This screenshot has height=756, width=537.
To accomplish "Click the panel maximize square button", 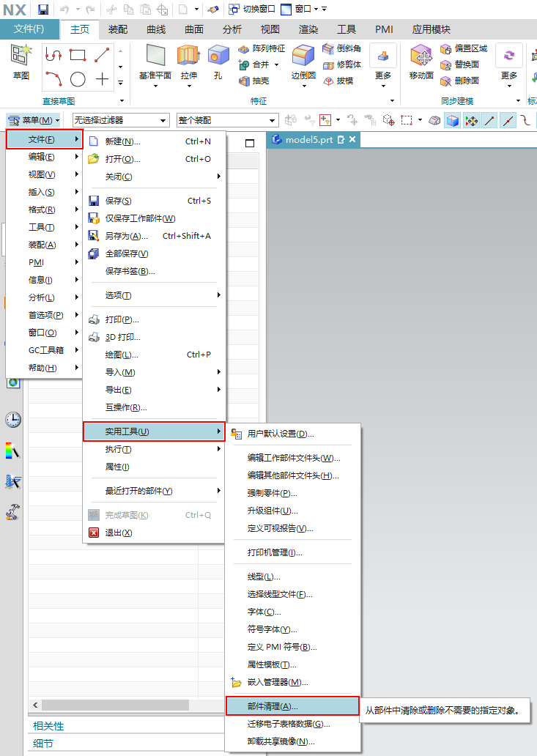I will [250, 143].
